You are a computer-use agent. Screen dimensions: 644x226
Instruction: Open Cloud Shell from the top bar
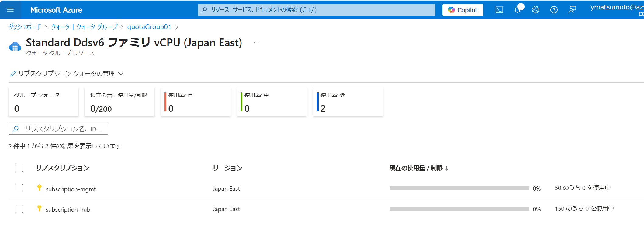click(499, 10)
